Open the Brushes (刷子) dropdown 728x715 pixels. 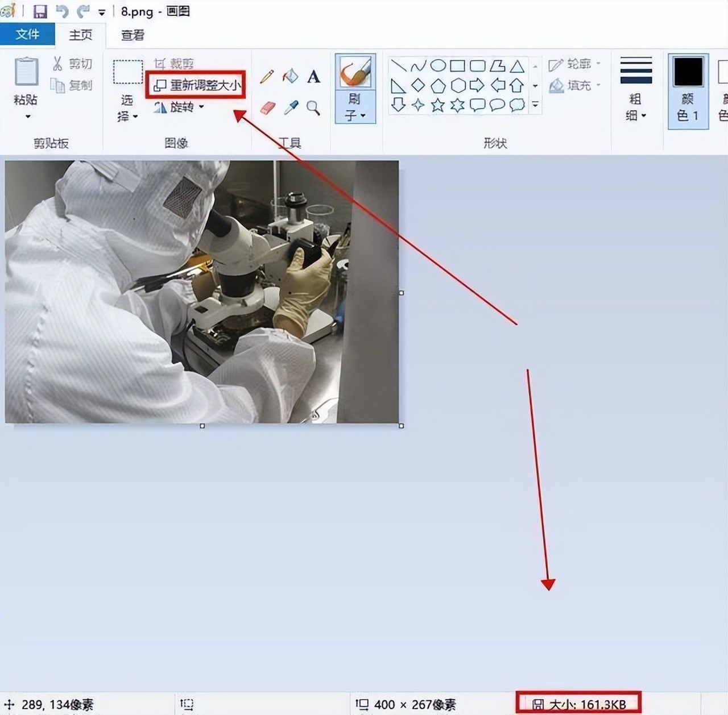click(355, 115)
